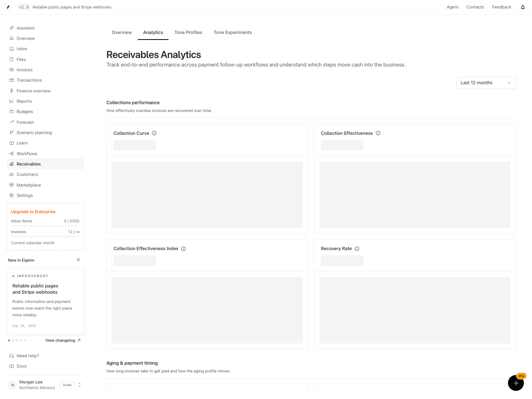Select the Analytics tab
Screen dimensions: 532x399
[x=153, y=33]
